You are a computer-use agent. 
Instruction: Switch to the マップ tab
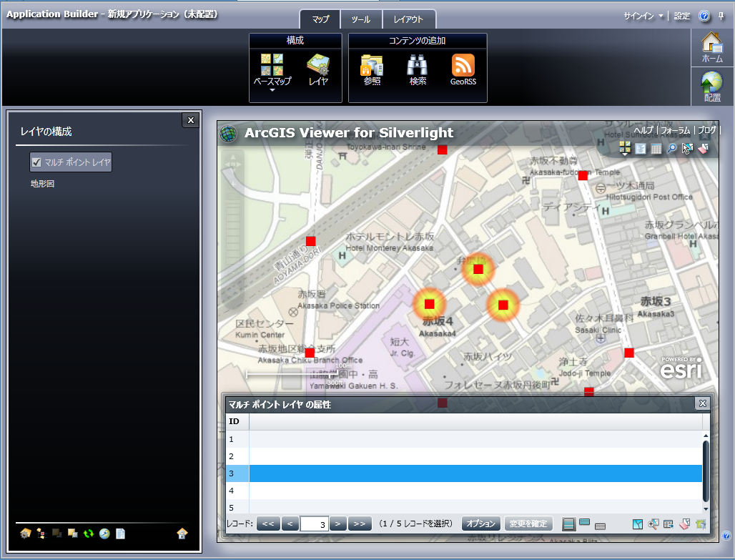pyautogui.click(x=320, y=19)
